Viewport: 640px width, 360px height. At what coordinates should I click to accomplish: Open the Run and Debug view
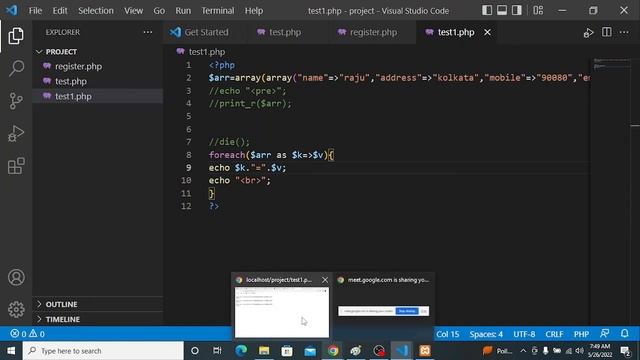click(16, 133)
